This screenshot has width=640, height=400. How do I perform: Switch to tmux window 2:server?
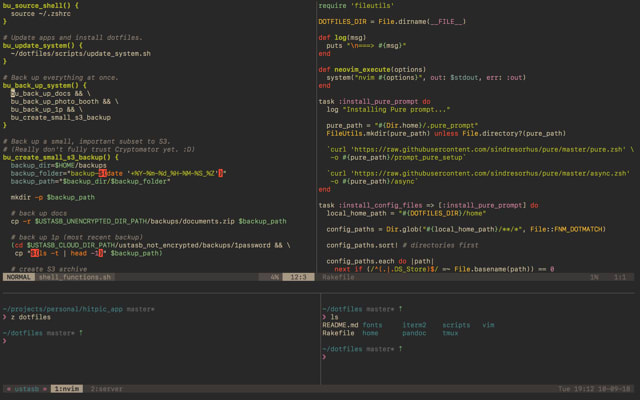(x=106, y=389)
